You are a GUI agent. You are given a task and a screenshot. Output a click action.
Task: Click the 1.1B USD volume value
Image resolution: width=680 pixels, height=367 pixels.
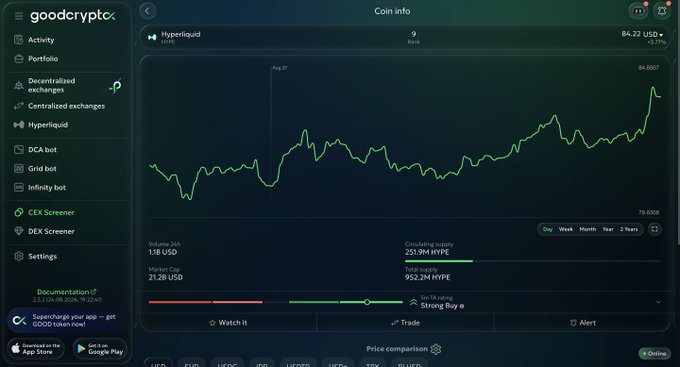coord(163,252)
